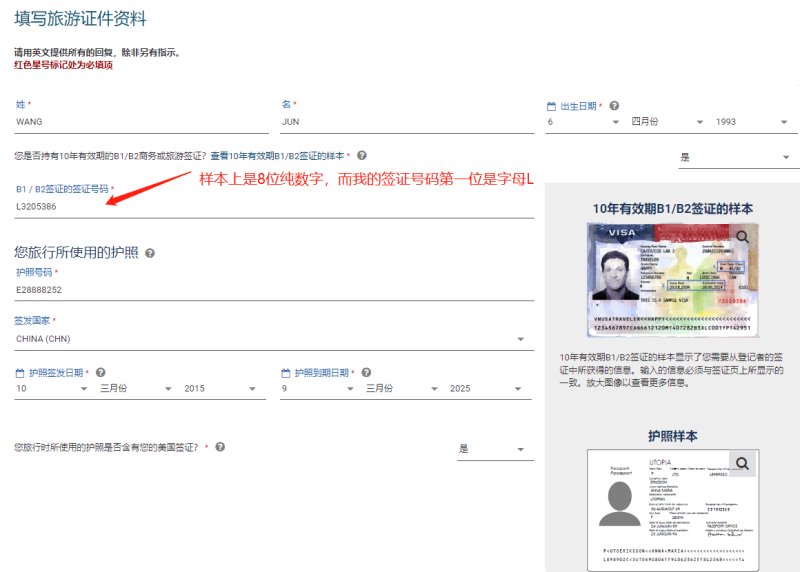Screen dimensions: 800x572
Task: Expand 签发国家 dropdown showing CHINA (CHN)
Action: click(x=274, y=339)
